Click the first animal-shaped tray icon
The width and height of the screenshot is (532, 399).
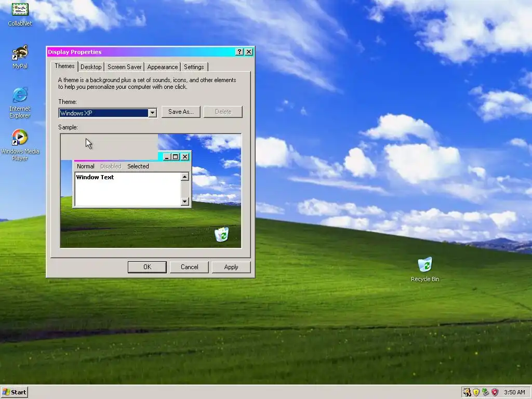tap(467, 392)
